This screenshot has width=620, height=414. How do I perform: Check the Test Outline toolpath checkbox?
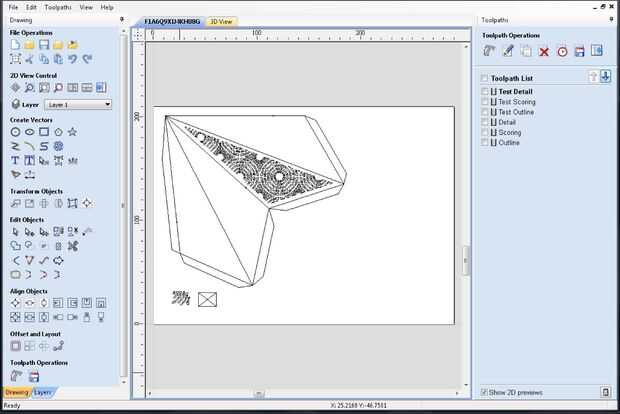tap(485, 112)
